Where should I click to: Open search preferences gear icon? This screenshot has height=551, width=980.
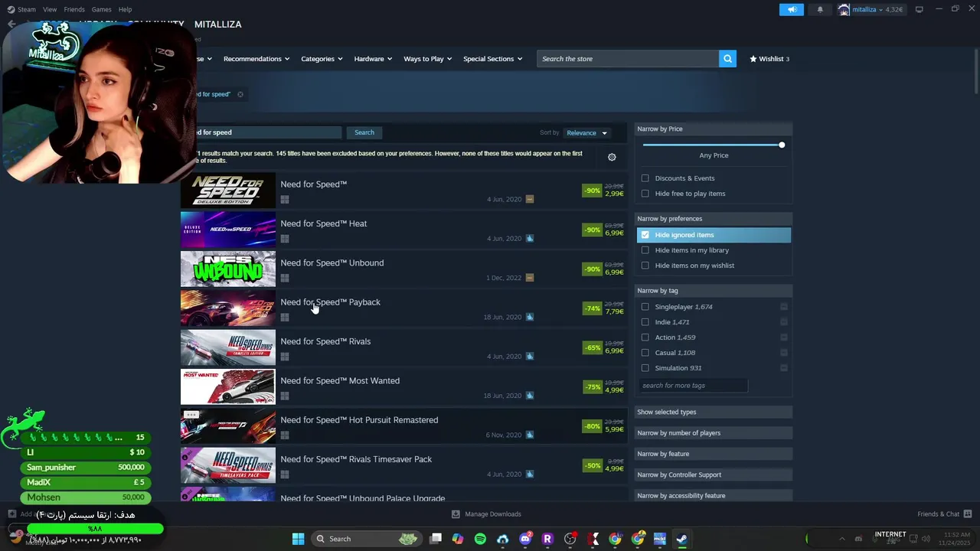point(612,157)
